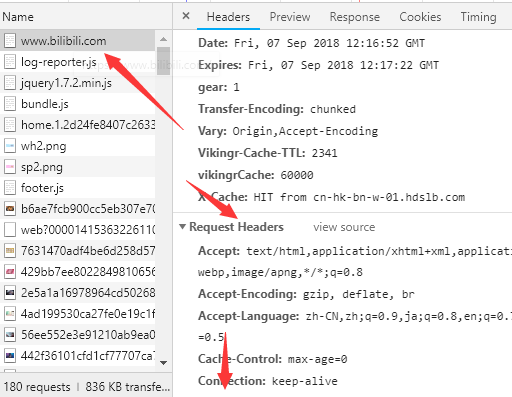Click the thumbnail icon for b6ae7fcb900cc5eb307e

click(x=10, y=209)
